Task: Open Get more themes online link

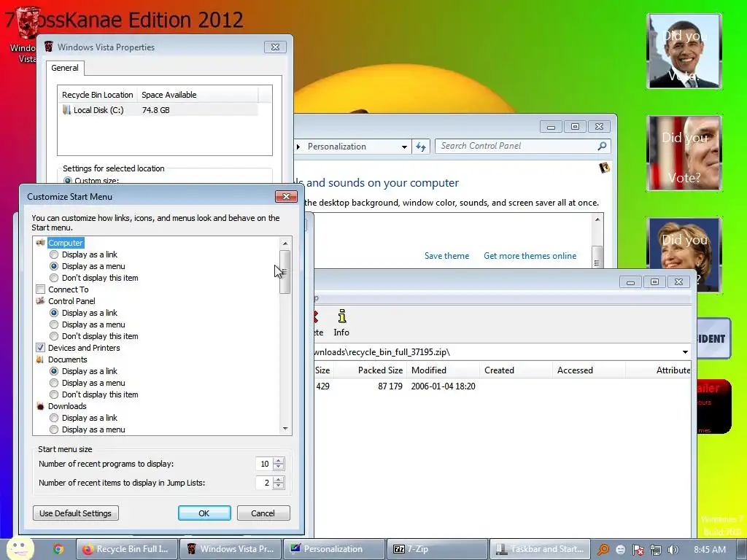Action: pos(530,256)
